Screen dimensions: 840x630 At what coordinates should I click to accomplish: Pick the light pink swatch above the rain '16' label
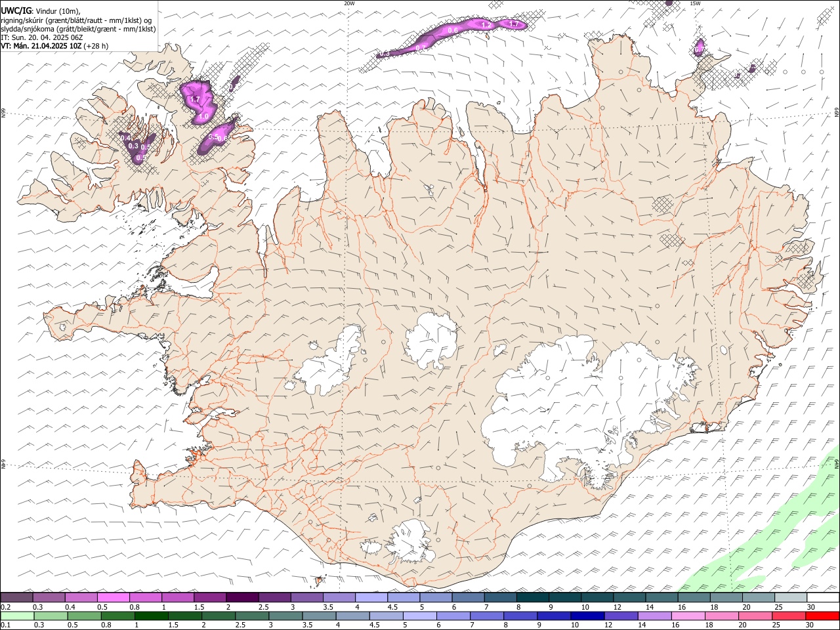(688, 616)
